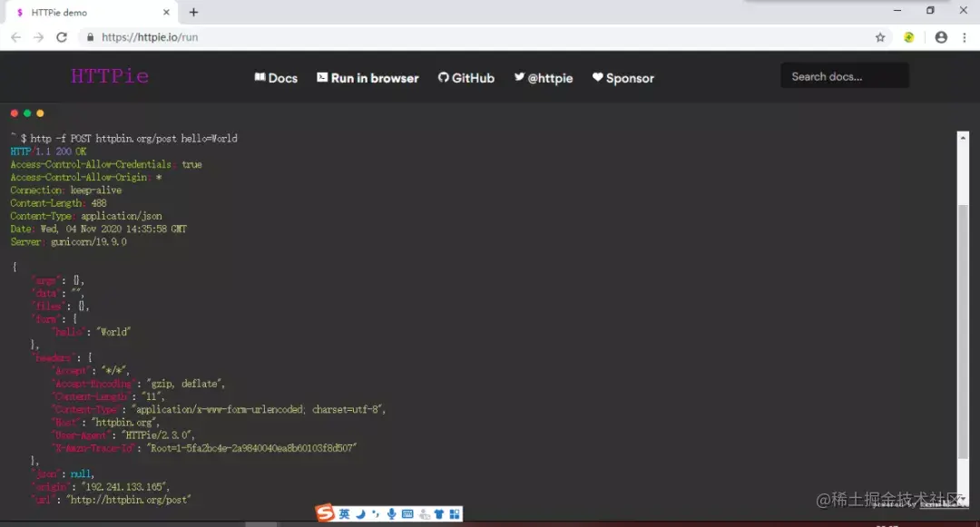Toggle the Sogou punctuation mode

point(376,514)
